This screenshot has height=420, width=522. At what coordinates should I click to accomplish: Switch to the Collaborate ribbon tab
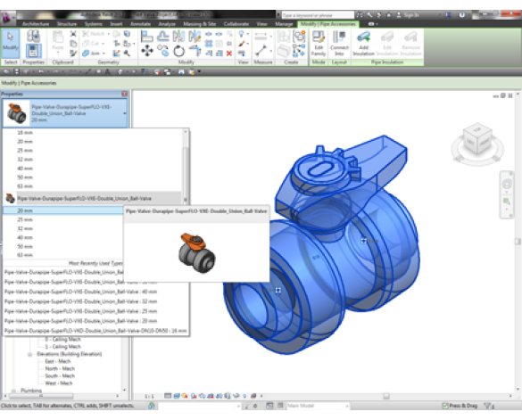coord(236,24)
